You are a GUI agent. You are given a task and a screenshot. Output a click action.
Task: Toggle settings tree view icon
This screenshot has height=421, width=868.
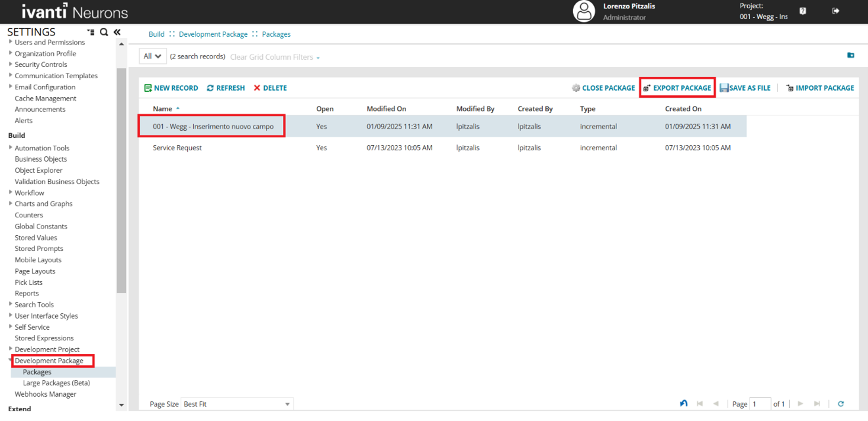[91, 32]
